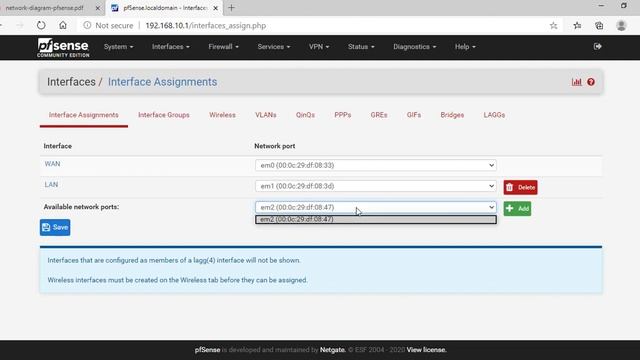640x360 pixels.
Task: Open the Help navbar menu
Action: click(x=465, y=47)
